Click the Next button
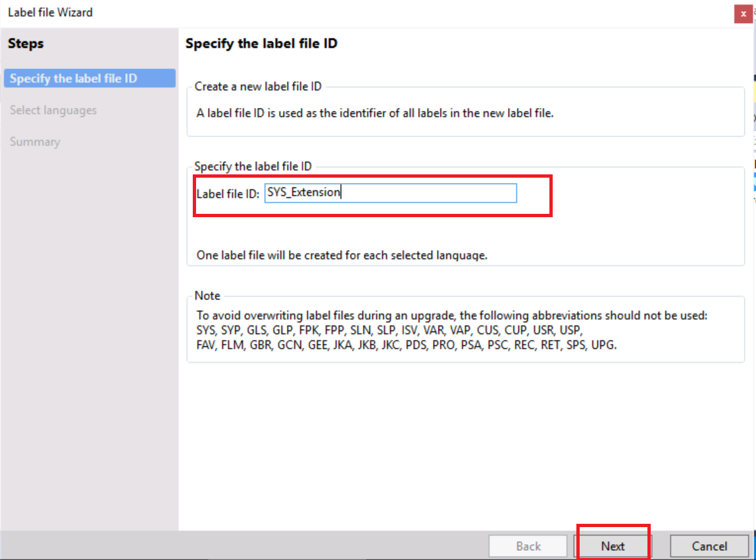The image size is (756, 560). pyautogui.click(x=613, y=546)
